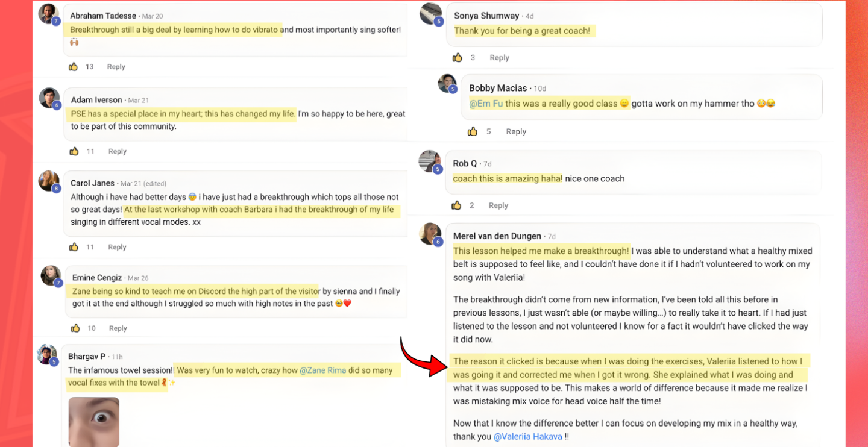Click the like icon under Emine Cengiz's comment
Screen dimensions: 868x447
(75, 328)
